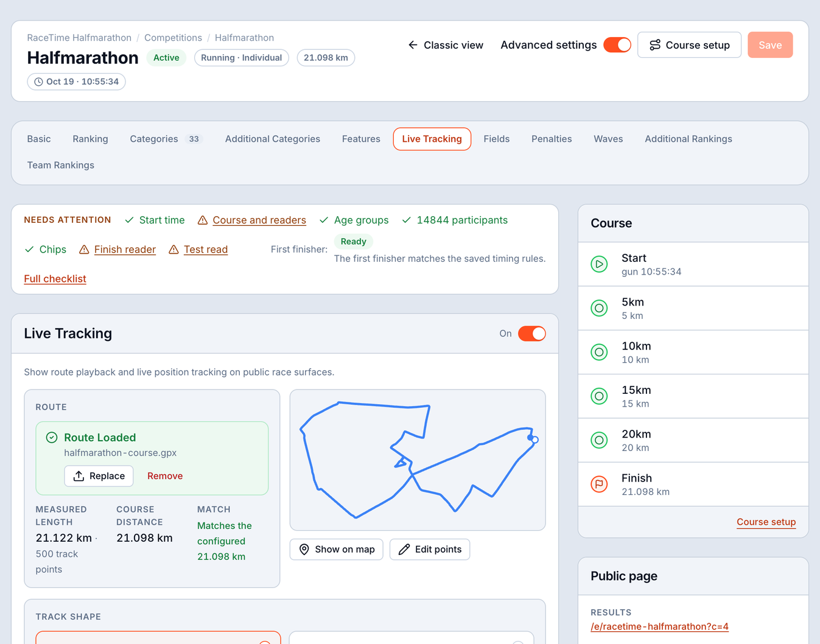The width and height of the screenshot is (820, 644).
Task: Click the Course setup button in header
Action: pos(689,45)
